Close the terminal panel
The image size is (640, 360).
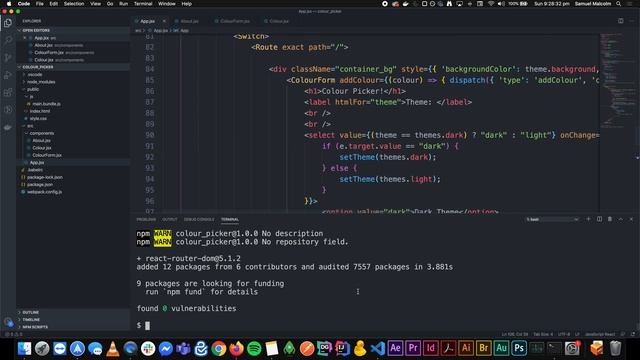631,219
